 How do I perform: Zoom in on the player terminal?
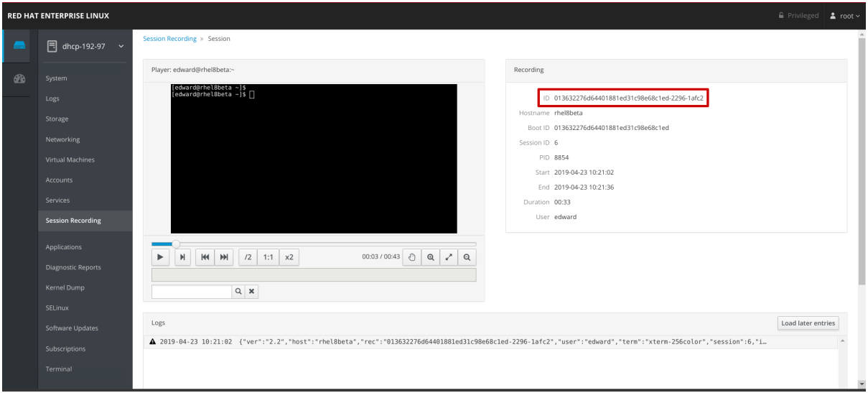[430, 257]
